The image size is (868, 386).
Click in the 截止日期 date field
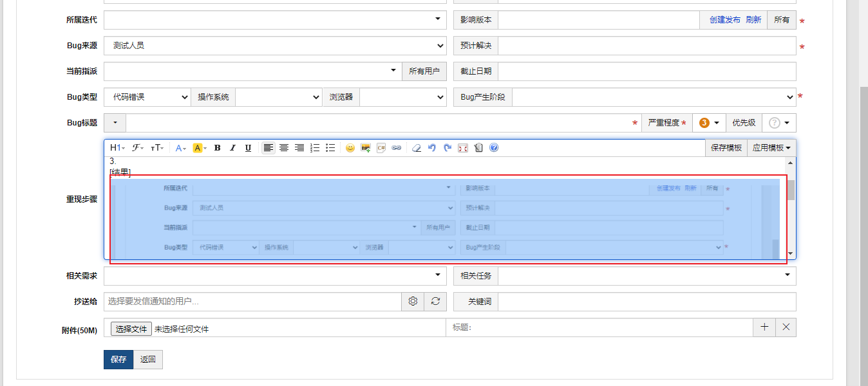647,71
